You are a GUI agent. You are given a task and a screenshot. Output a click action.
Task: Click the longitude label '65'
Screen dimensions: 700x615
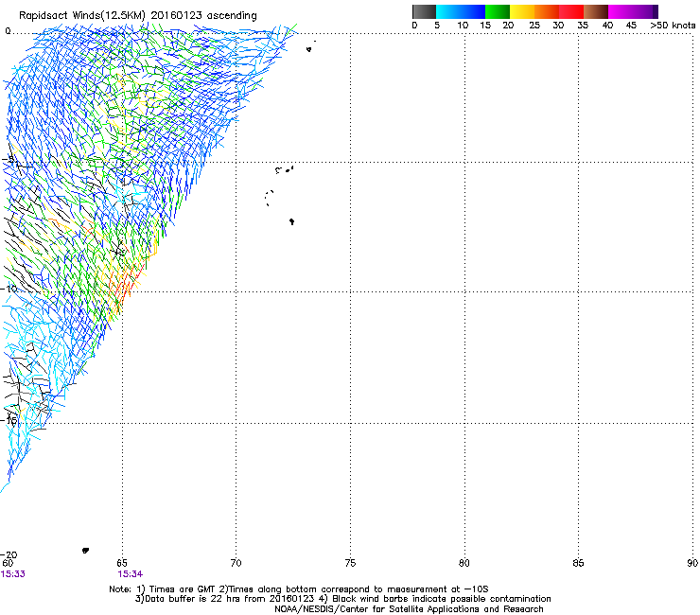tap(122, 563)
